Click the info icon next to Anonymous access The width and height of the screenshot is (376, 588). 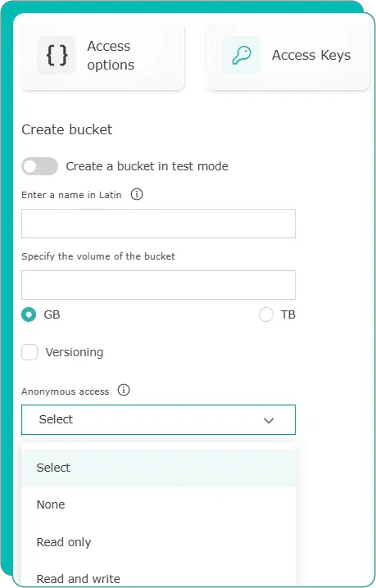[x=124, y=390]
